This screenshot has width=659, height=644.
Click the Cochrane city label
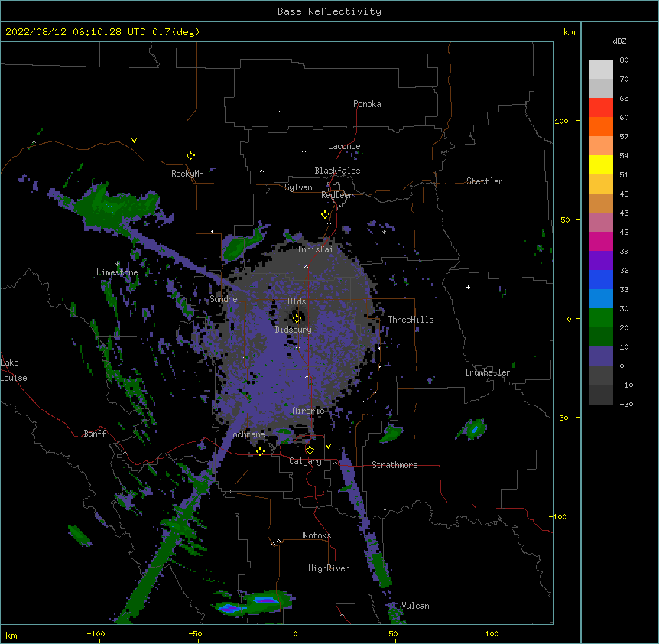point(246,434)
